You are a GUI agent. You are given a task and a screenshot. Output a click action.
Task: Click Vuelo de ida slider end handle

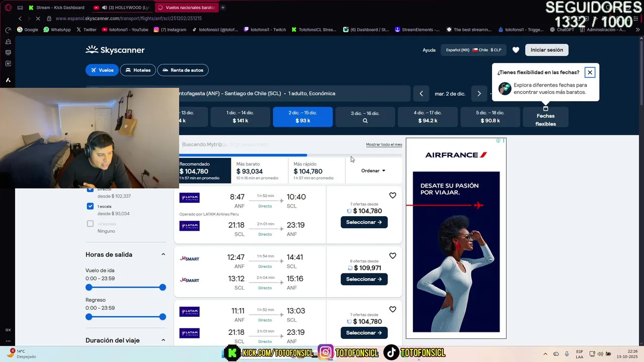pyautogui.click(x=163, y=288)
